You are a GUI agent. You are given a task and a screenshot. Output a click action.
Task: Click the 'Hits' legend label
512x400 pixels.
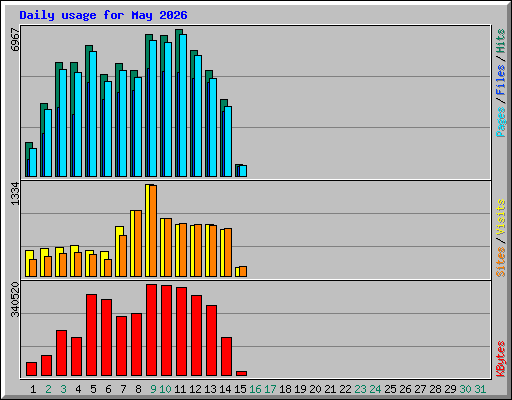pyautogui.click(x=501, y=41)
